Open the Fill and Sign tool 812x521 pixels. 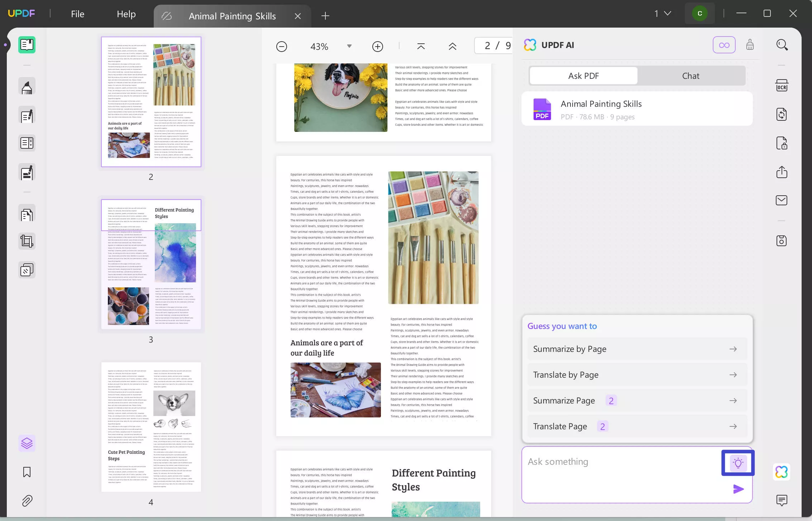(x=27, y=172)
